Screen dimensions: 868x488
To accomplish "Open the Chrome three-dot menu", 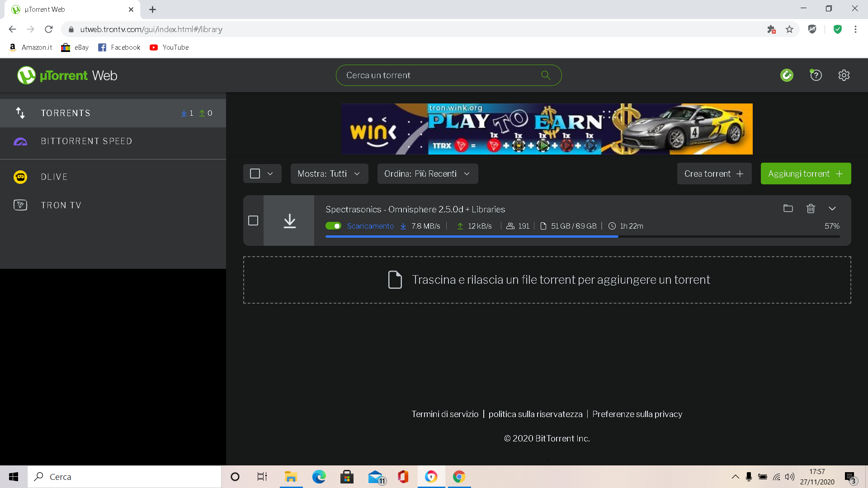I will (855, 29).
